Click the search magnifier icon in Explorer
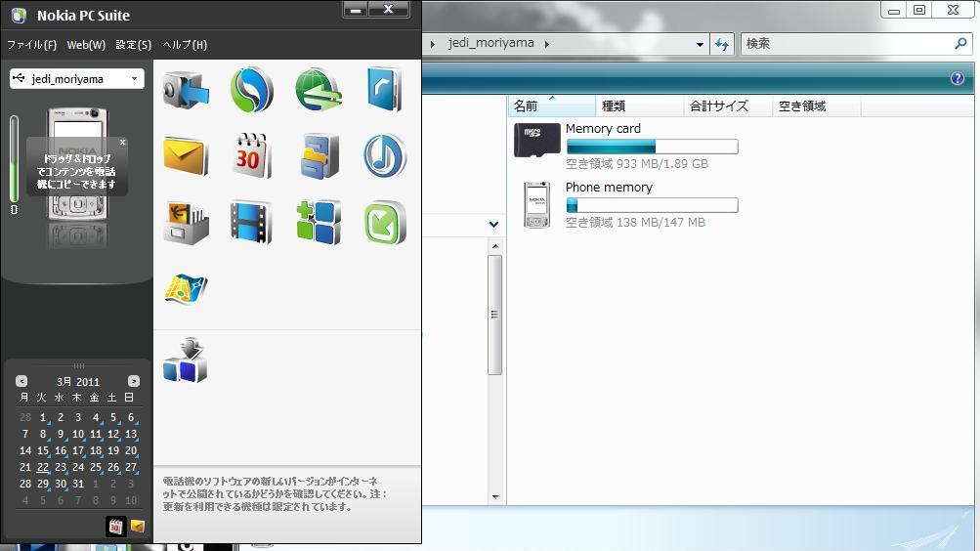Image resolution: width=980 pixels, height=551 pixels. pyautogui.click(x=961, y=43)
